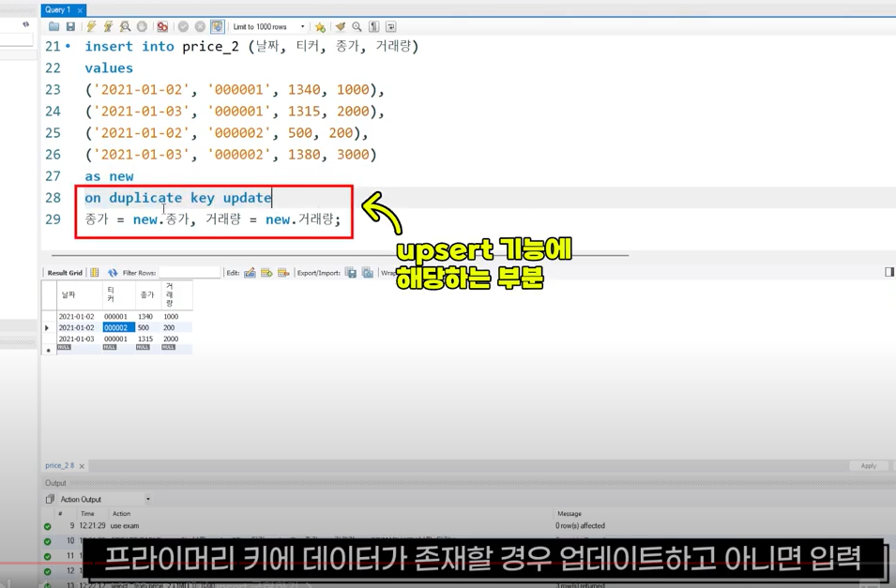Click 종가 column header
This screenshot has height=588, width=896.
[148, 294]
